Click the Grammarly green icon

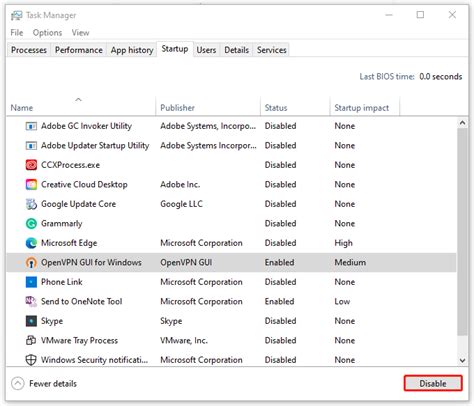31,223
